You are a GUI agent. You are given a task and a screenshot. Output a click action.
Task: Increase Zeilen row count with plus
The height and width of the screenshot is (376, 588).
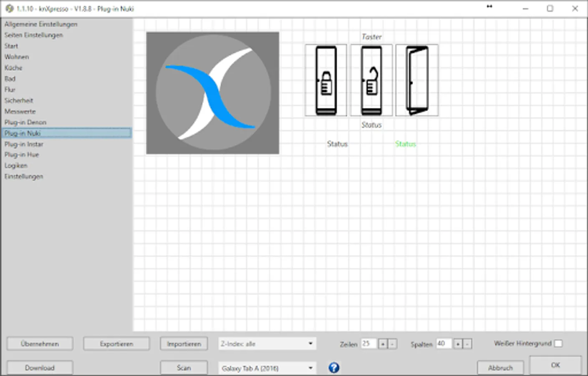[x=383, y=344]
